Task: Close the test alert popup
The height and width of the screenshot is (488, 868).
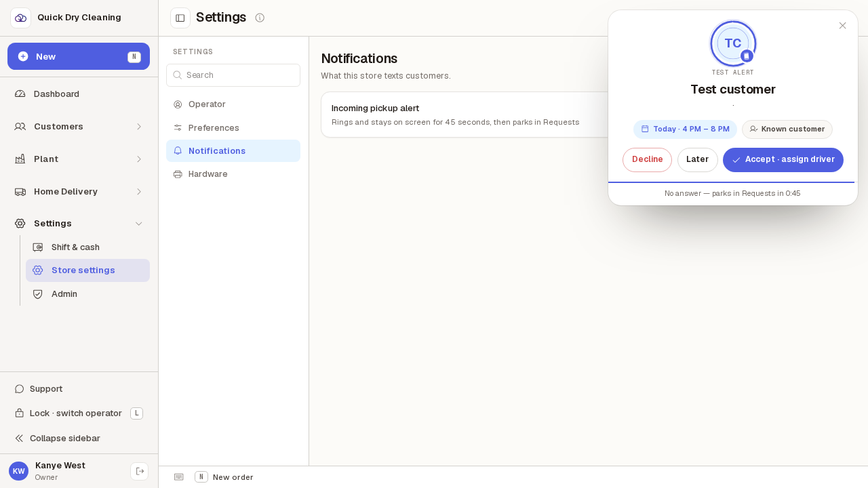Action: 842,26
